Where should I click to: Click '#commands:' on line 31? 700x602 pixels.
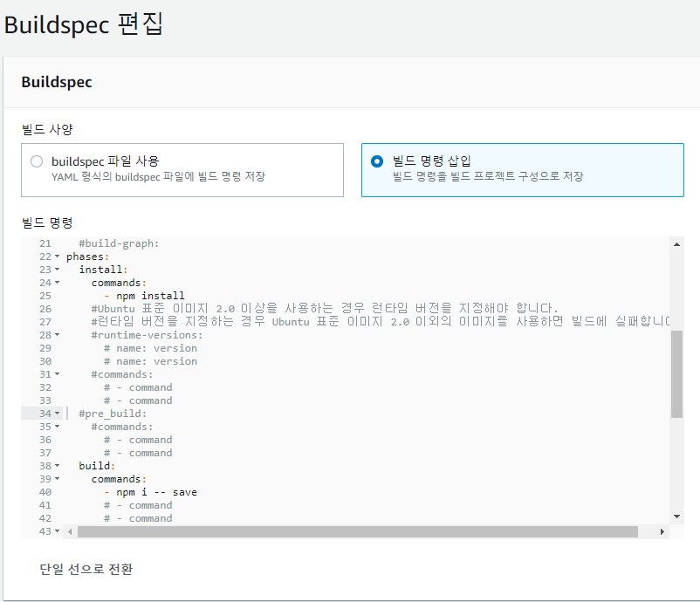tap(122, 374)
